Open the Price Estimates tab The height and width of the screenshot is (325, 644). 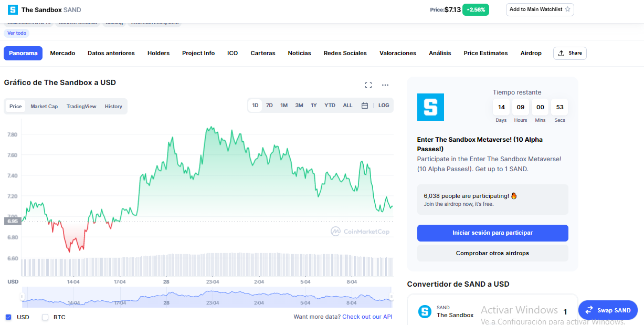point(485,53)
